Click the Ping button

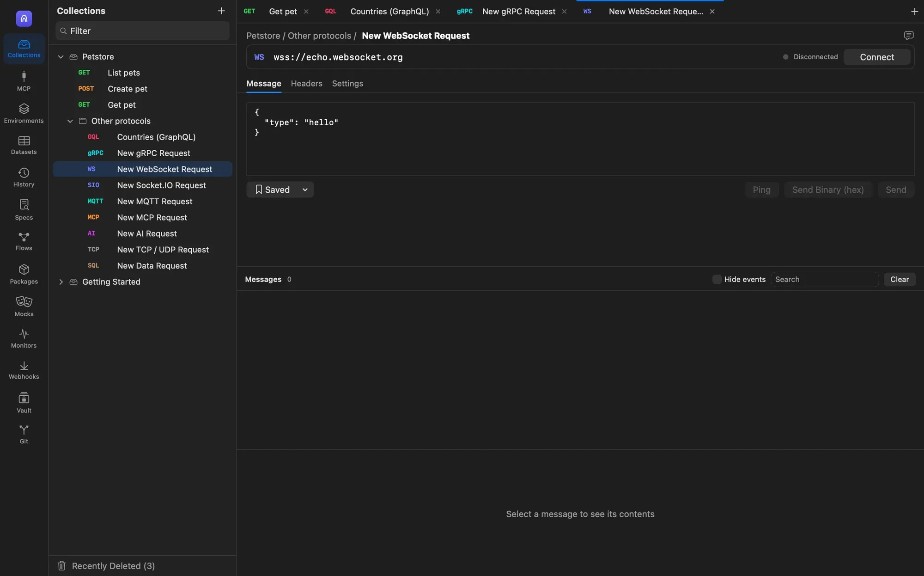(761, 190)
